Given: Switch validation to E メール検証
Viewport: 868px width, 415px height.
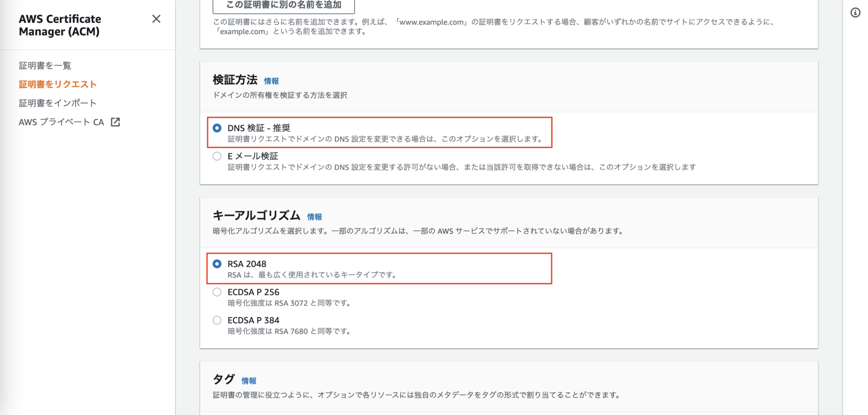Looking at the screenshot, I should pyautogui.click(x=217, y=156).
